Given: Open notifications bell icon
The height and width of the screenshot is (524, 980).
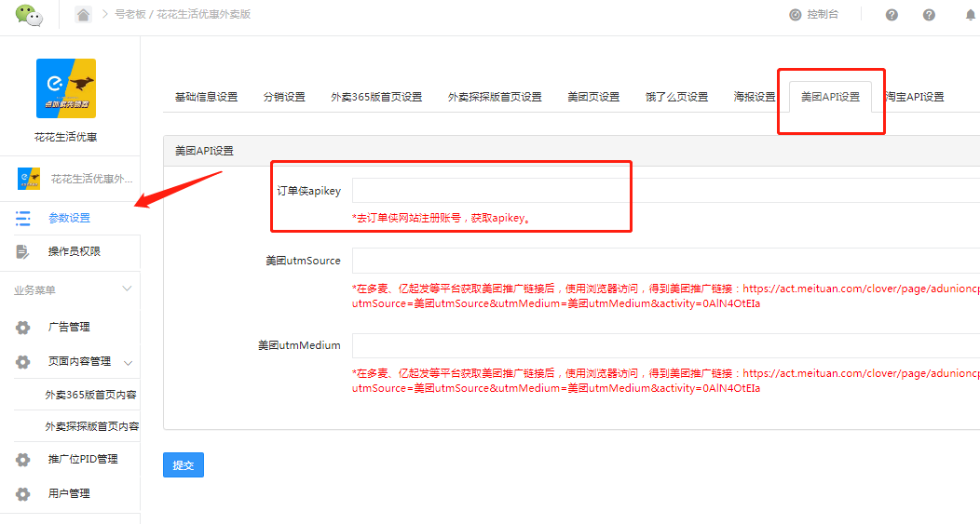Looking at the screenshot, I should coord(971,15).
